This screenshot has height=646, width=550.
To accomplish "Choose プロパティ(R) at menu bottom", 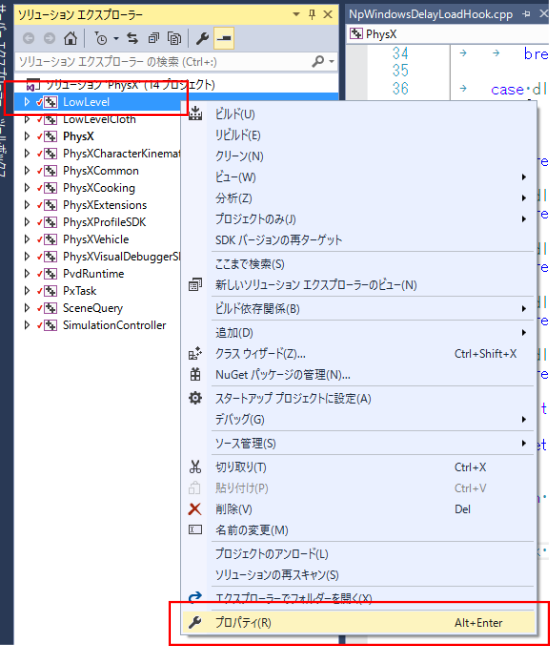I will pos(359,623).
